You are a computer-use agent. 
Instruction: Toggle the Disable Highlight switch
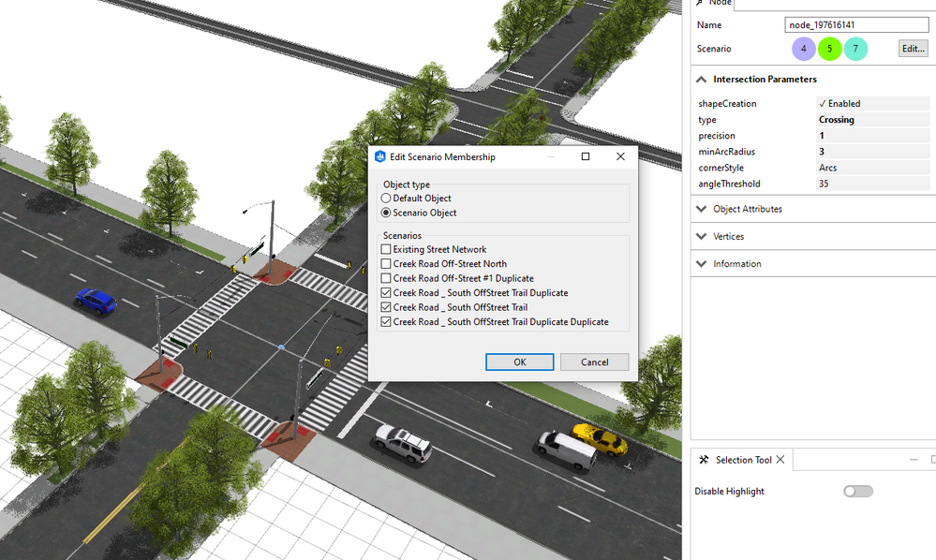click(858, 491)
